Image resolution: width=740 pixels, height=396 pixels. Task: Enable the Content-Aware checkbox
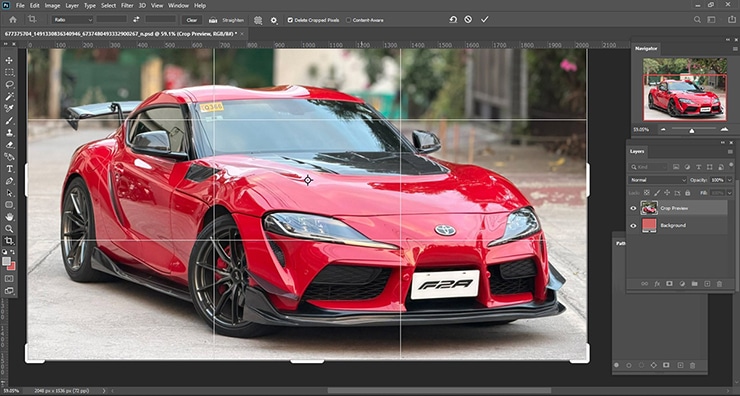coord(348,20)
